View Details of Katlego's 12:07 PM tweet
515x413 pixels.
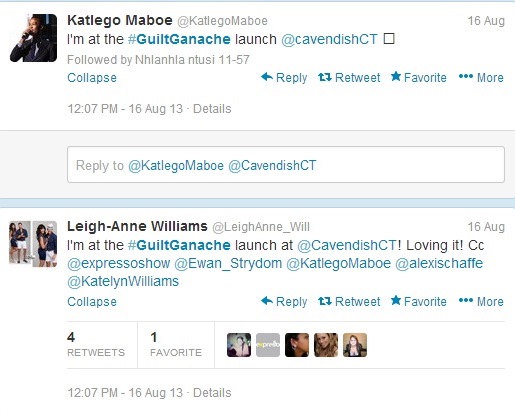click(212, 109)
